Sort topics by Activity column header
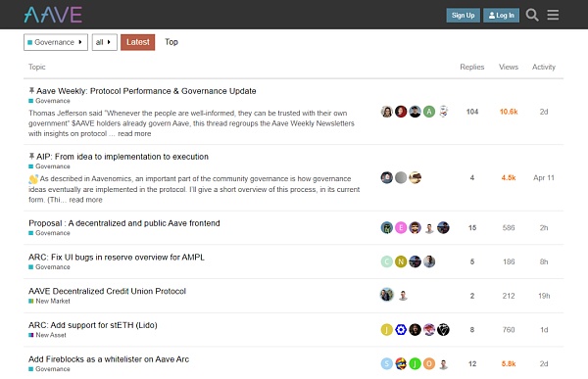The image size is (588, 379). pos(544,68)
